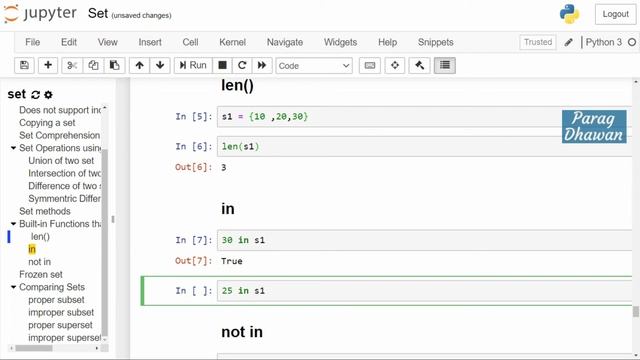Go to proper subset entry
Image resolution: width=640 pixels, height=360 pixels.
[56, 300]
